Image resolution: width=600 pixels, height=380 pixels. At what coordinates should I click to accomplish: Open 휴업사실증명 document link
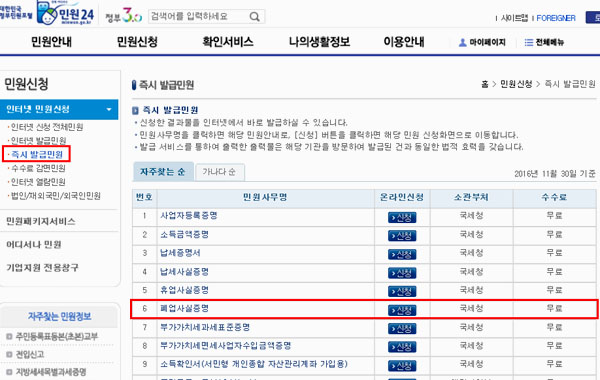click(x=184, y=290)
